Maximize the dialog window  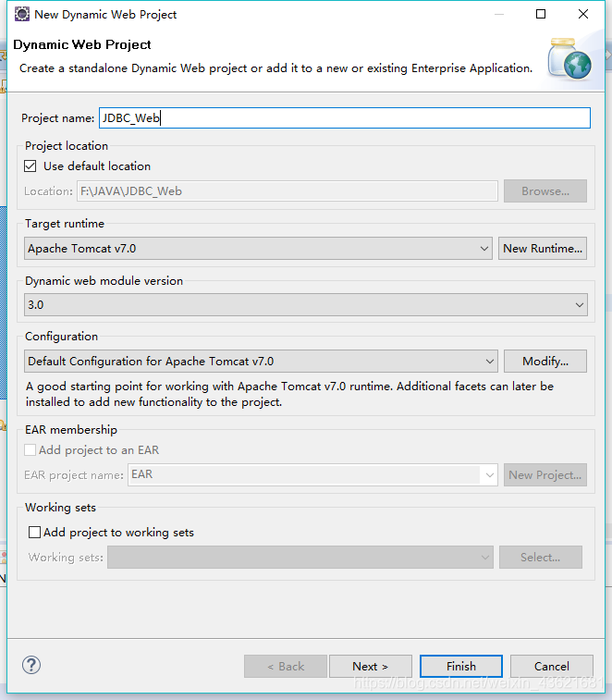click(x=541, y=14)
